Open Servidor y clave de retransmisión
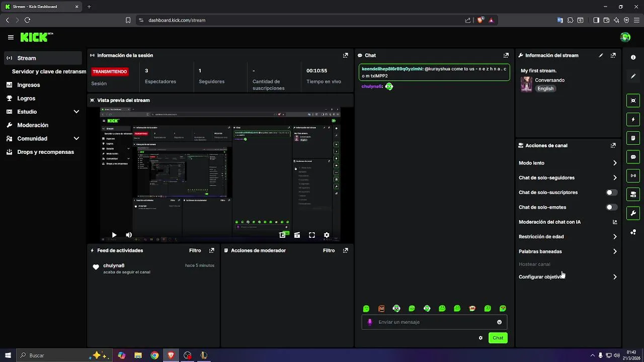Viewport: 644px width, 362px height. click(49, 71)
